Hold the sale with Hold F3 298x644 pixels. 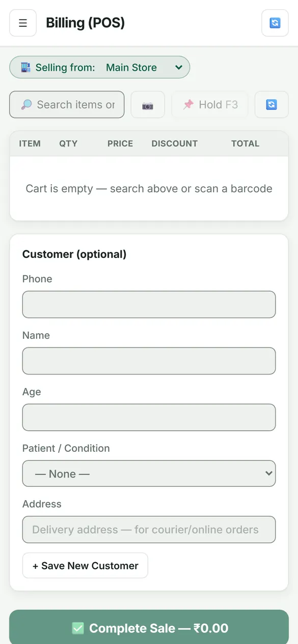point(210,105)
